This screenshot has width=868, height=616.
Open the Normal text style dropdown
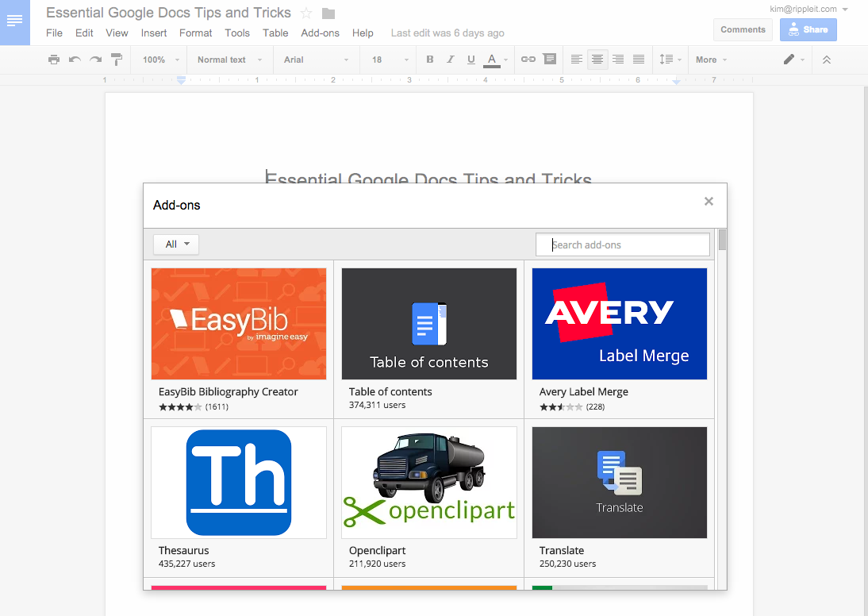click(230, 60)
